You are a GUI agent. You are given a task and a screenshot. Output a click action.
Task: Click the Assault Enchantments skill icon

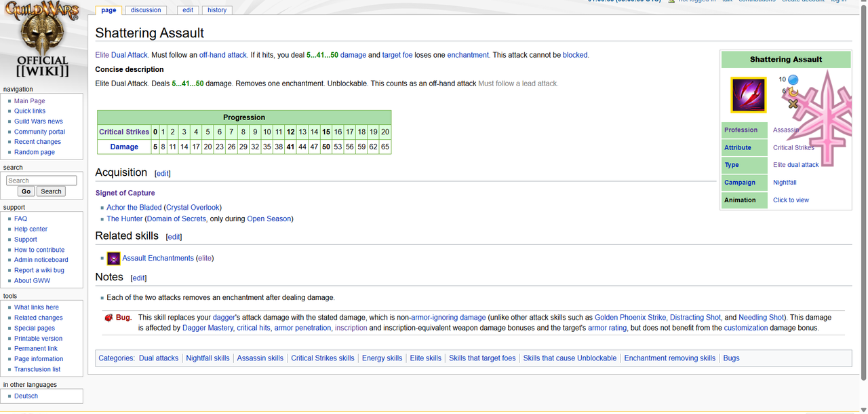pos(114,258)
